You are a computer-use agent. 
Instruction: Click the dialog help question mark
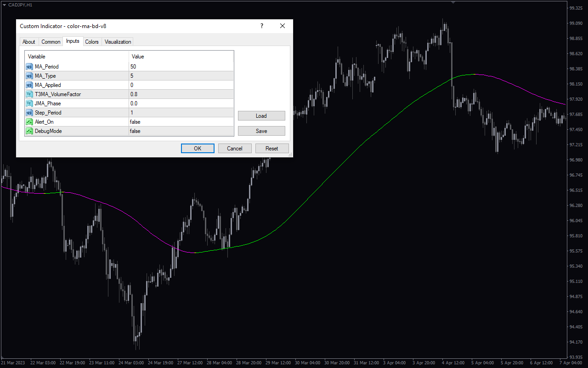click(x=262, y=26)
